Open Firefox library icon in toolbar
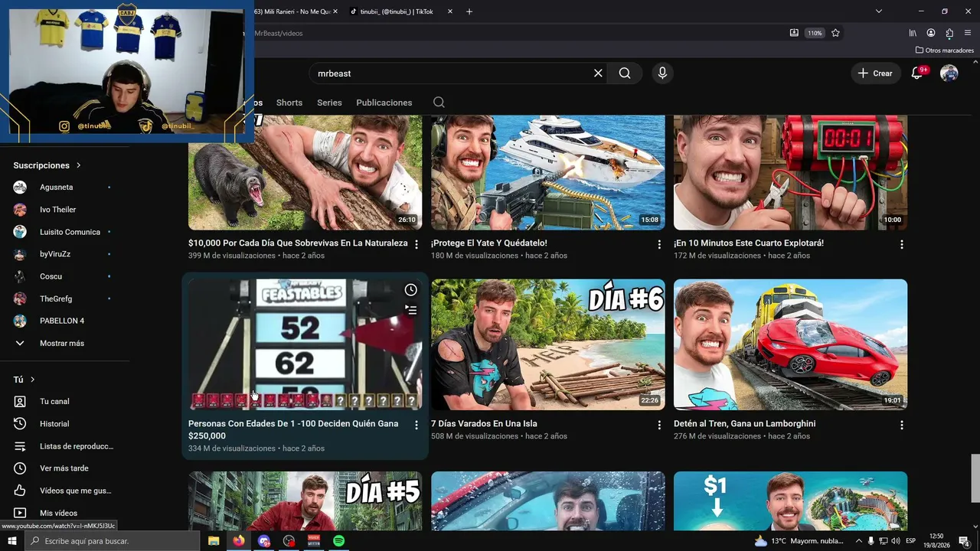980x551 pixels. pyautogui.click(x=913, y=33)
